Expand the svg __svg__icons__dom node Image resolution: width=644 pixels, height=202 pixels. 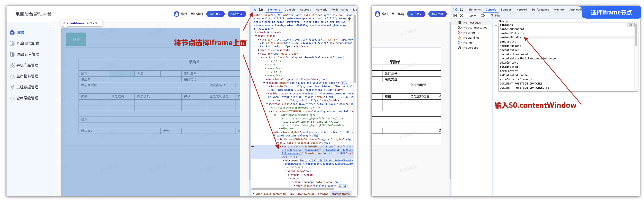[x=259, y=40]
